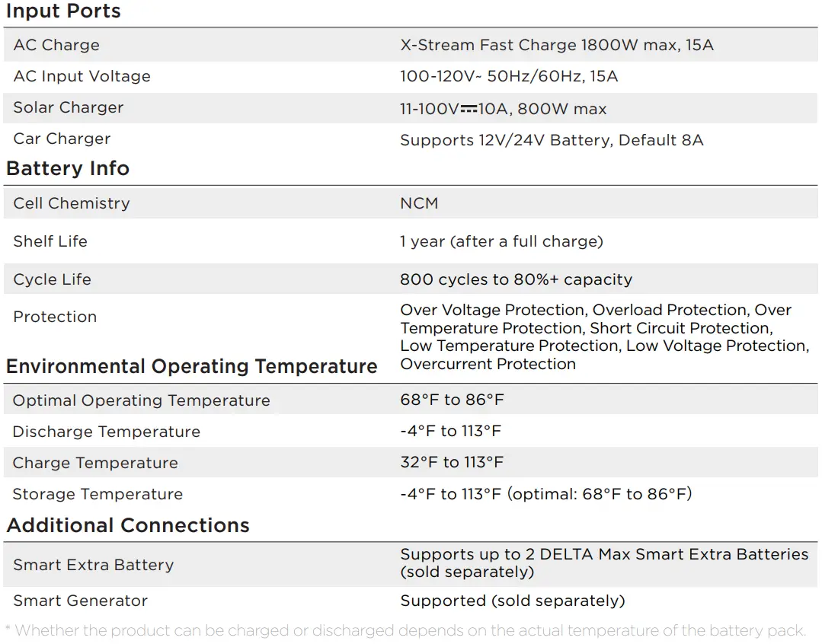Select the Smart Extra Battery label
Screen dimensions: 822x644
93,565
